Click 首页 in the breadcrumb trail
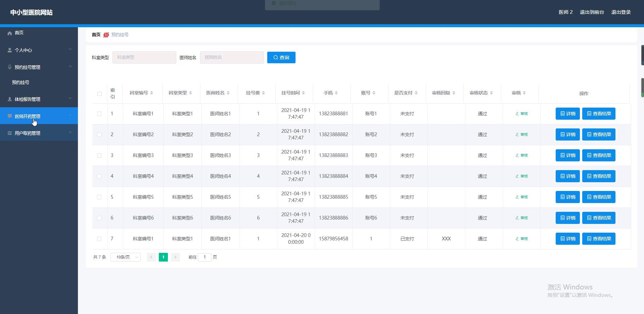Image resolution: width=644 pixels, height=314 pixels. 96,35
